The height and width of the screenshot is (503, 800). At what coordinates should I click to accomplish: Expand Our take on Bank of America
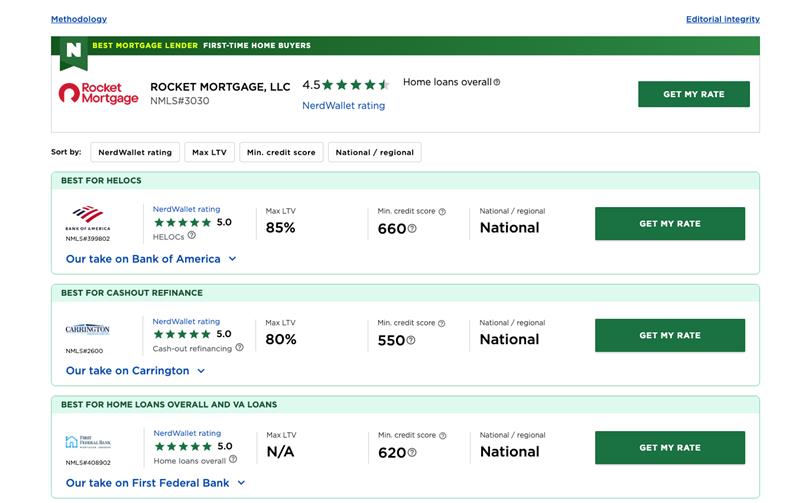pos(151,259)
